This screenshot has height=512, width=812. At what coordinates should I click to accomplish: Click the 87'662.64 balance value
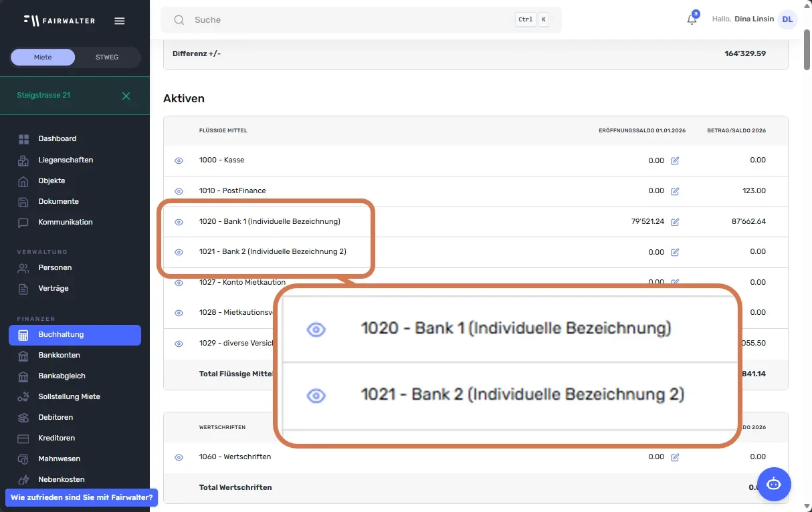(x=748, y=222)
